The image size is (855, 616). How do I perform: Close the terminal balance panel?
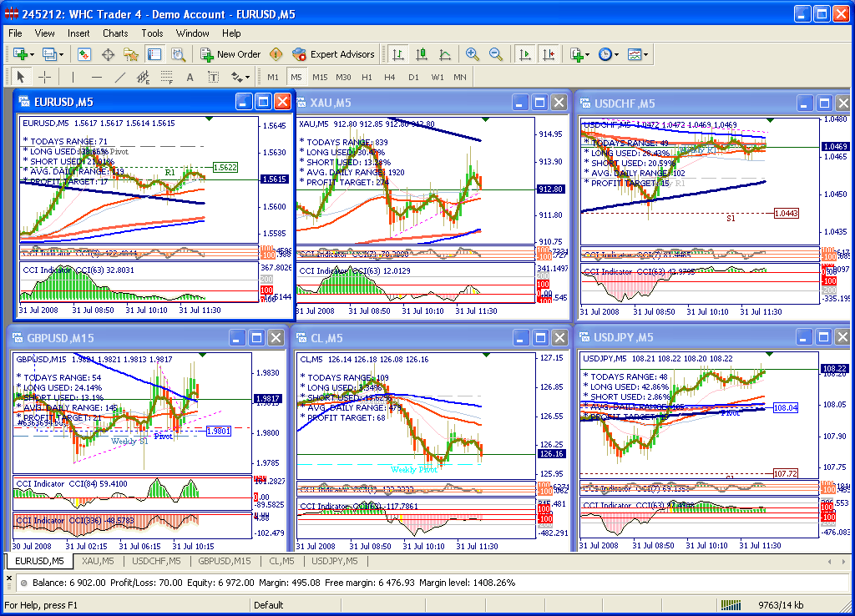(8, 578)
